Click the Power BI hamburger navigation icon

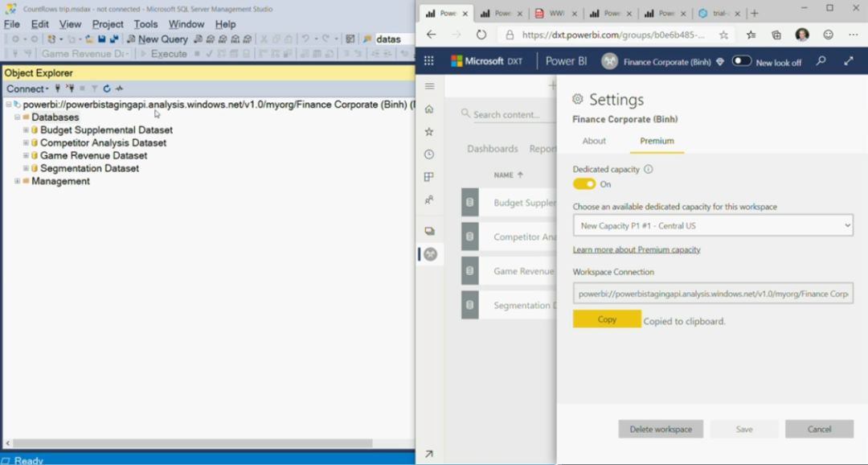click(x=429, y=86)
